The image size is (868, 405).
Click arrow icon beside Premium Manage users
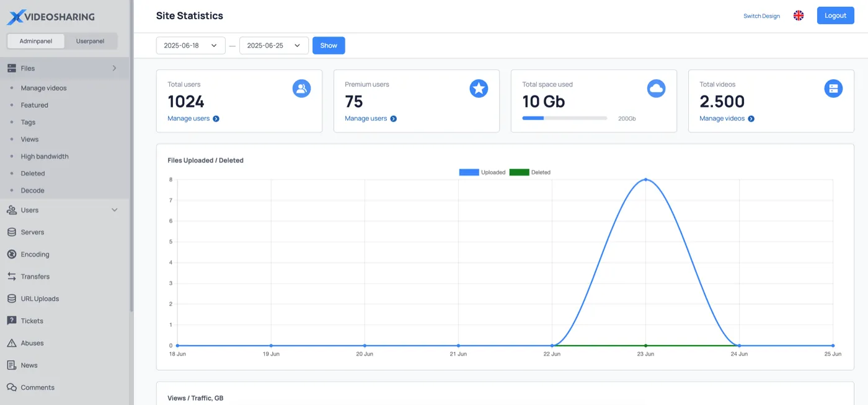[x=394, y=119]
